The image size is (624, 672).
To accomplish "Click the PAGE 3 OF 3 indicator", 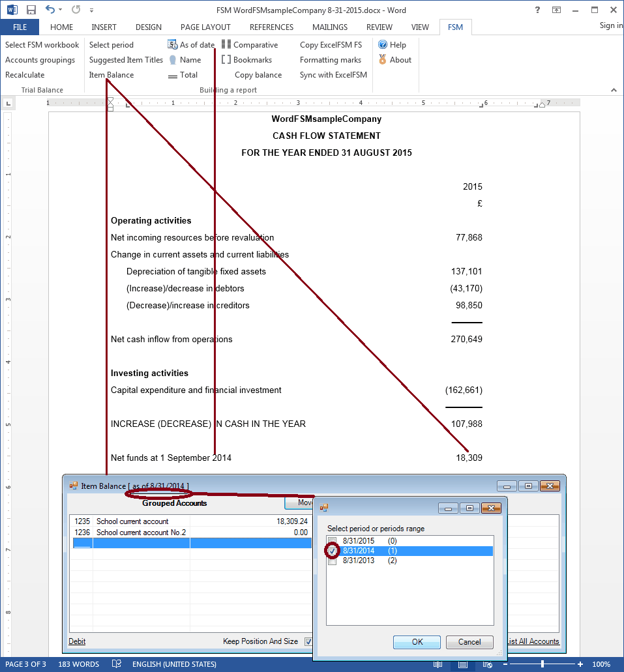I will coord(25,664).
